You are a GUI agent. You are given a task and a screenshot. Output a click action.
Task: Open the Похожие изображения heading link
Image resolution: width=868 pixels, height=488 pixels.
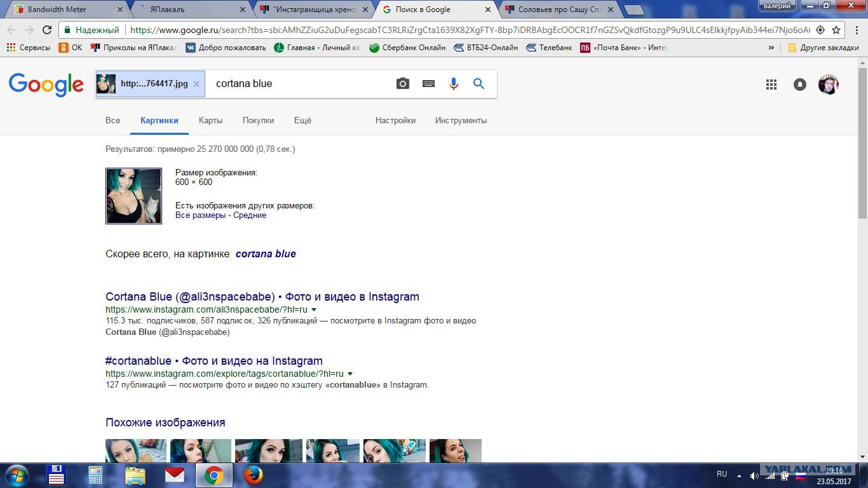tap(165, 423)
